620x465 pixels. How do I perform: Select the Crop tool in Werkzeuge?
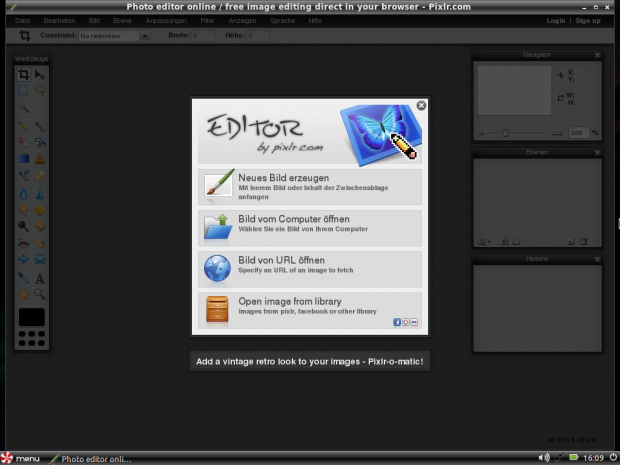pyautogui.click(x=24, y=74)
